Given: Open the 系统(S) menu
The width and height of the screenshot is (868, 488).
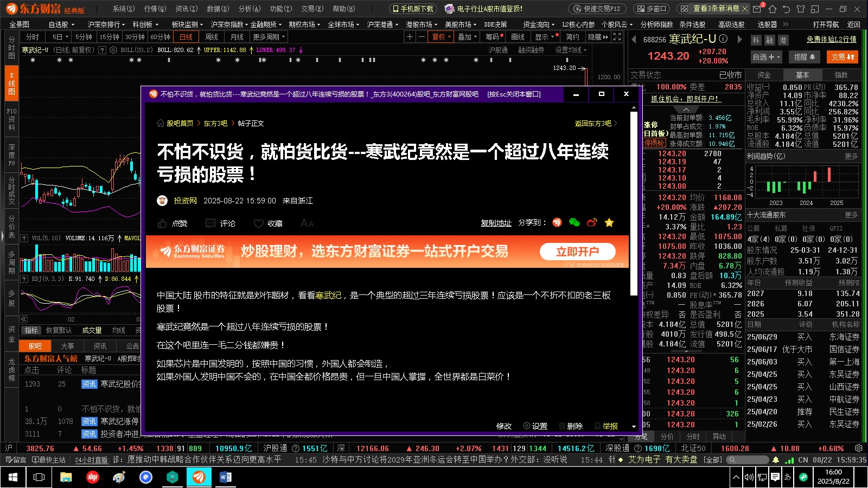Looking at the screenshot, I should coord(123,9).
